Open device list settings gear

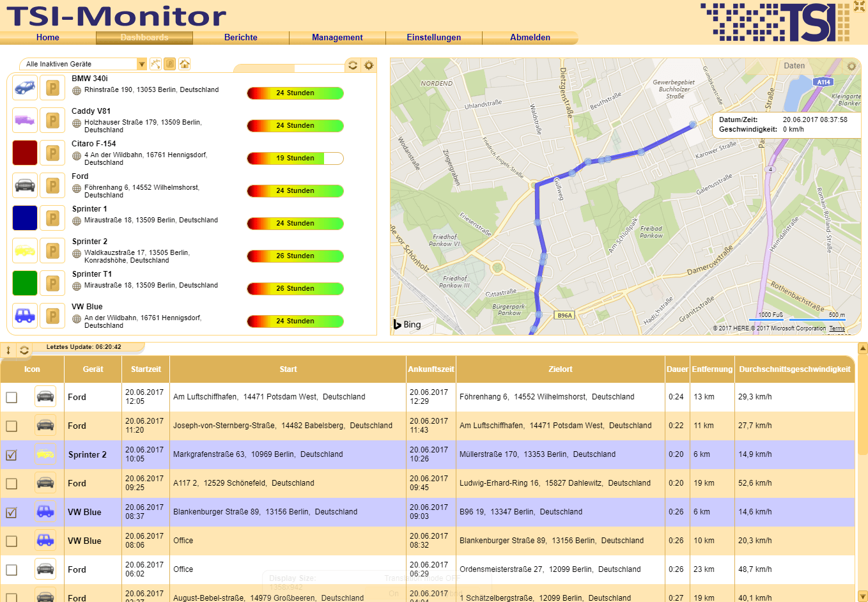pos(369,65)
